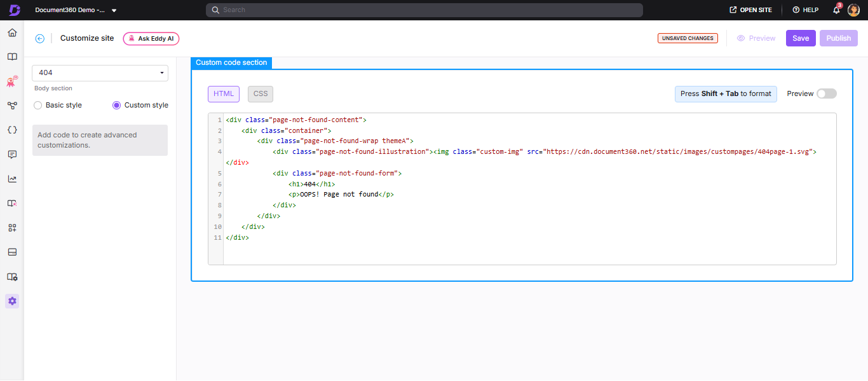Click the 'Body section' label
The height and width of the screenshot is (381, 868).
pyautogui.click(x=53, y=88)
